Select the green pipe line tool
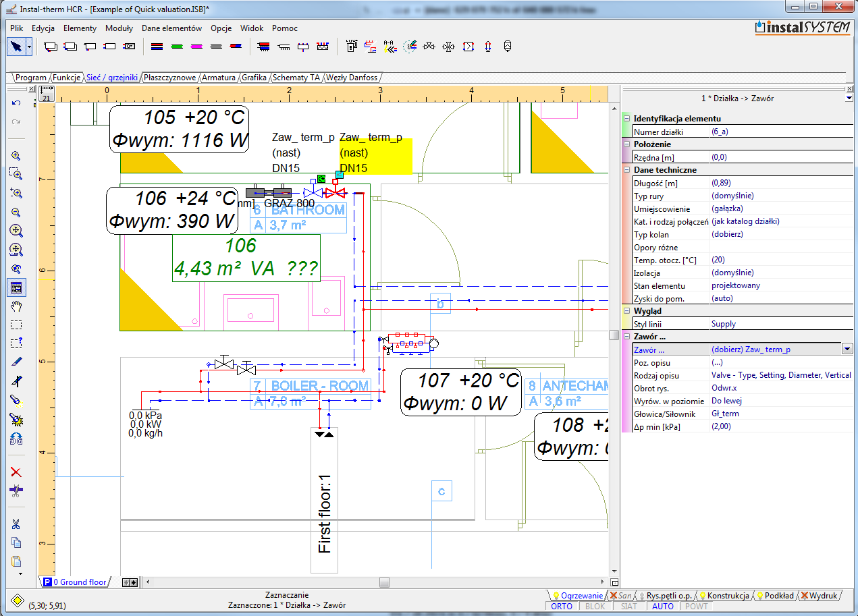Screen dimensions: 858x616 [x=177, y=47]
